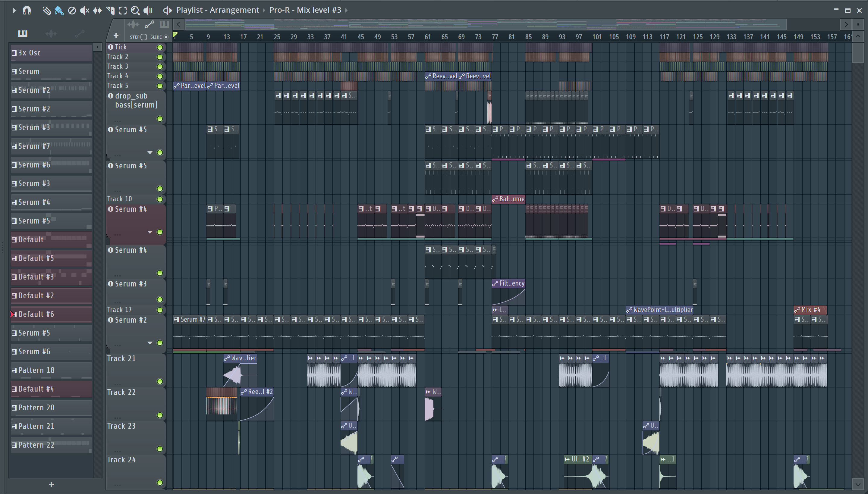Image resolution: width=868 pixels, height=494 pixels.
Task: Show audio clips filter in playlist header
Action: pyautogui.click(x=133, y=24)
